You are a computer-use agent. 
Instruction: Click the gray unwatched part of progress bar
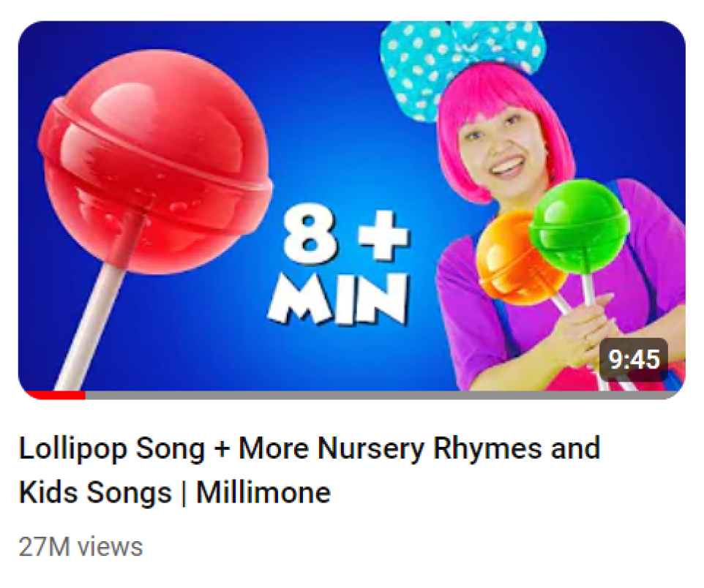[x=381, y=395]
